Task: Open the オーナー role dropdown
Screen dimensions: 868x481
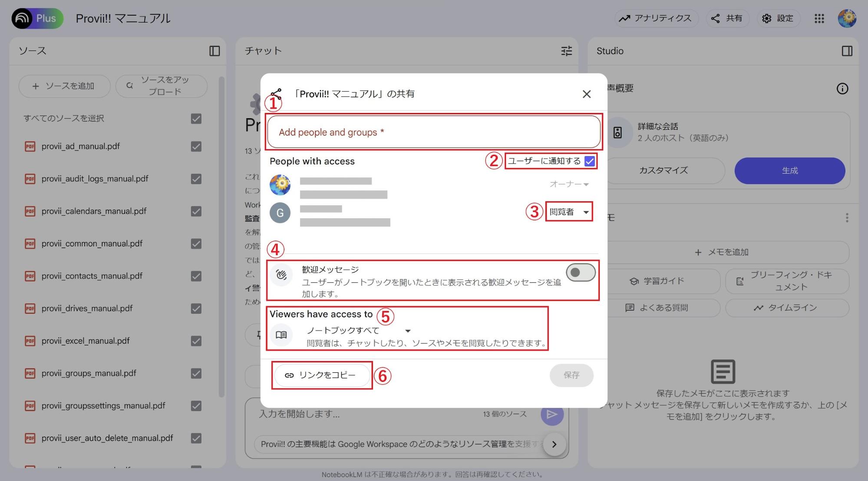Action: tap(569, 184)
